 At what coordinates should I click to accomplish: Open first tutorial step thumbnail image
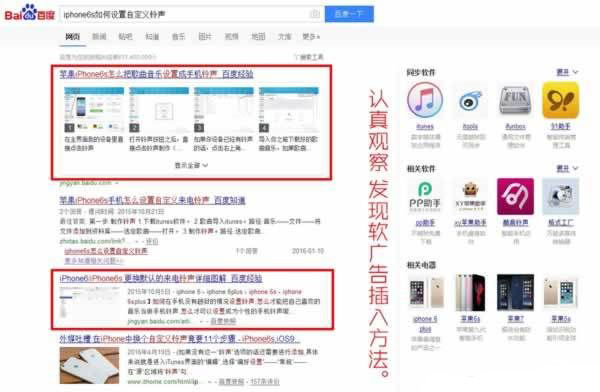(94, 110)
